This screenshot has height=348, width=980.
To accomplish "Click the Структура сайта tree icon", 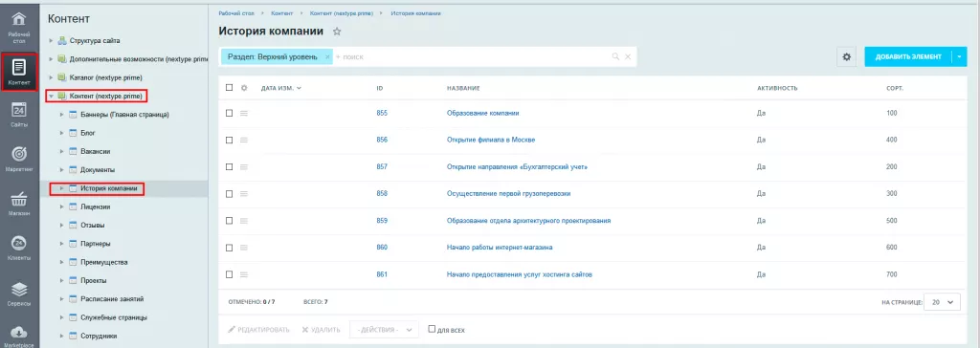I will (62, 40).
